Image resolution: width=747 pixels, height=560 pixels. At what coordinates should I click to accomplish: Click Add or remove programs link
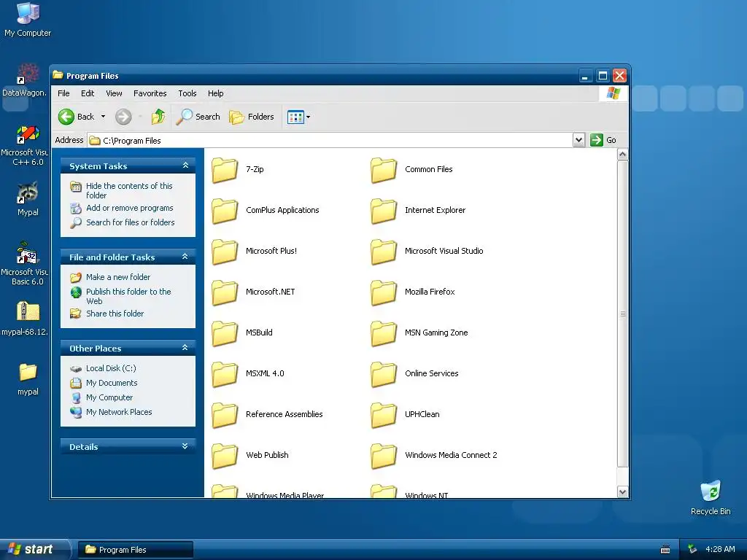coord(130,208)
